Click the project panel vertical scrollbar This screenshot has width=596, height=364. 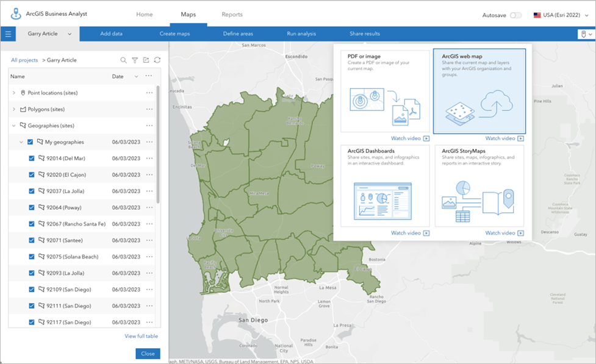[x=158, y=145]
